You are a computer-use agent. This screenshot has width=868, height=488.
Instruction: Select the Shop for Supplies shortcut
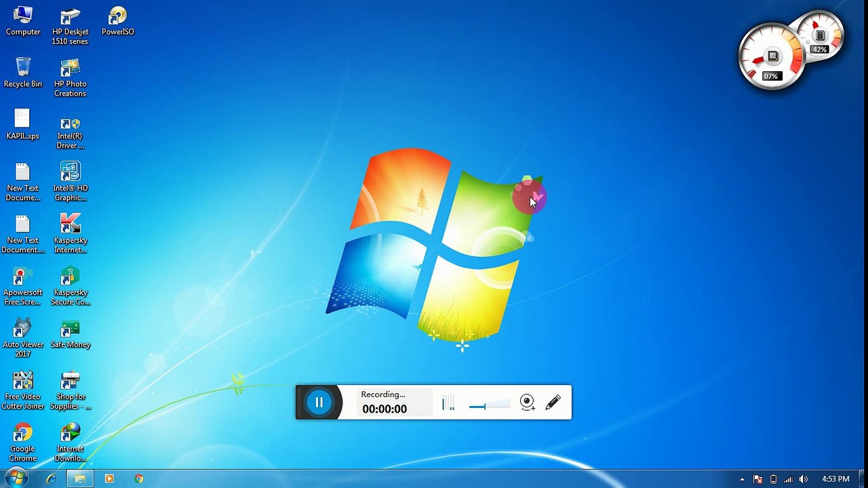tap(70, 390)
